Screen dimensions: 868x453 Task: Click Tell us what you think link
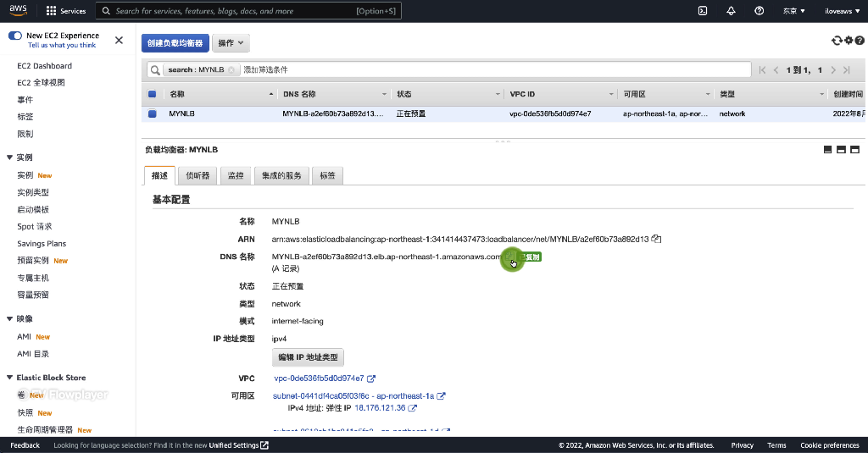pyautogui.click(x=62, y=46)
